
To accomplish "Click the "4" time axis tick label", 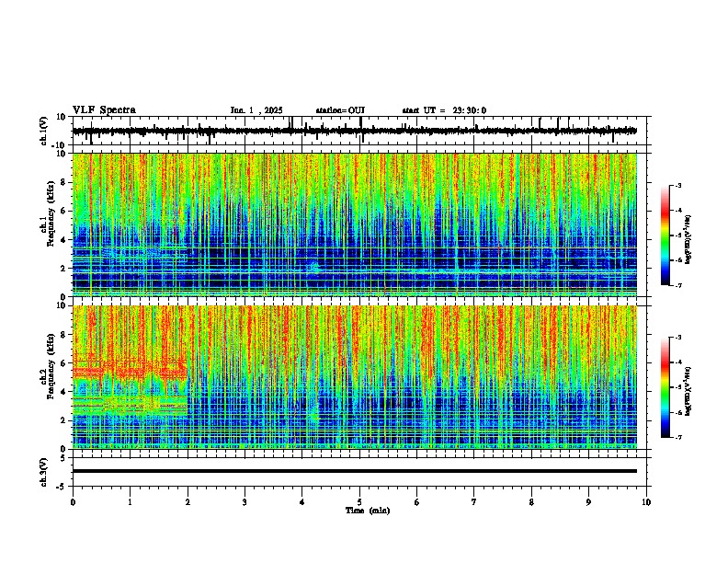I will (302, 502).
